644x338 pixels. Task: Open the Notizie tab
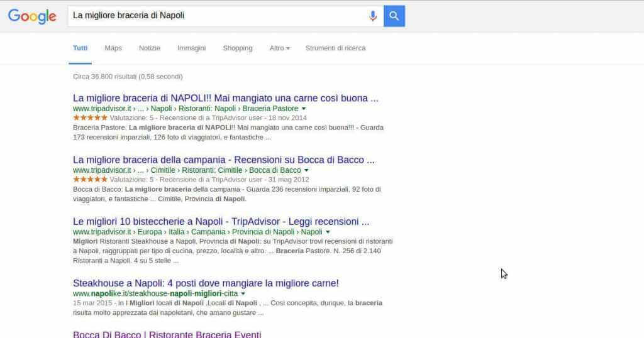pyautogui.click(x=150, y=48)
